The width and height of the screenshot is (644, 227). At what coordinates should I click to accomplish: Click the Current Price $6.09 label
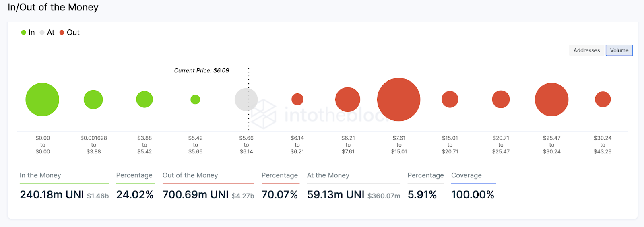(x=201, y=70)
